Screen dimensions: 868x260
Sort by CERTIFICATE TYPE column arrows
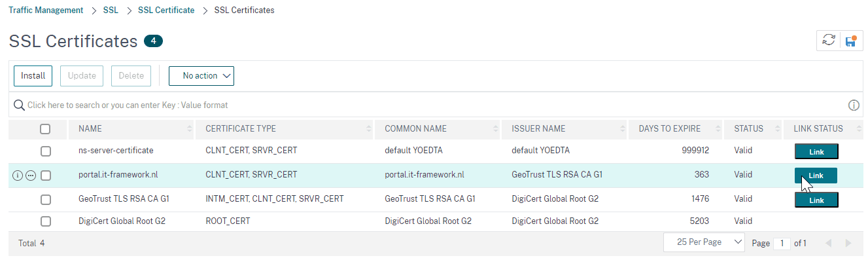(x=369, y=129)
